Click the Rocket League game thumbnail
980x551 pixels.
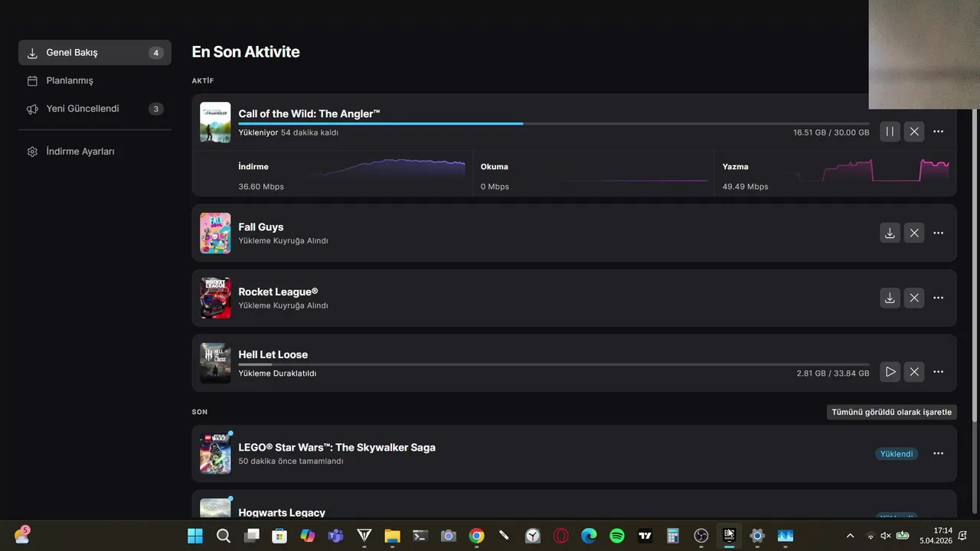[215, 298]
